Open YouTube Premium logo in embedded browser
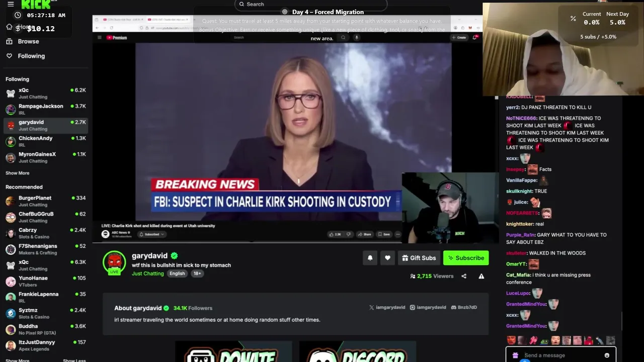 117,38
